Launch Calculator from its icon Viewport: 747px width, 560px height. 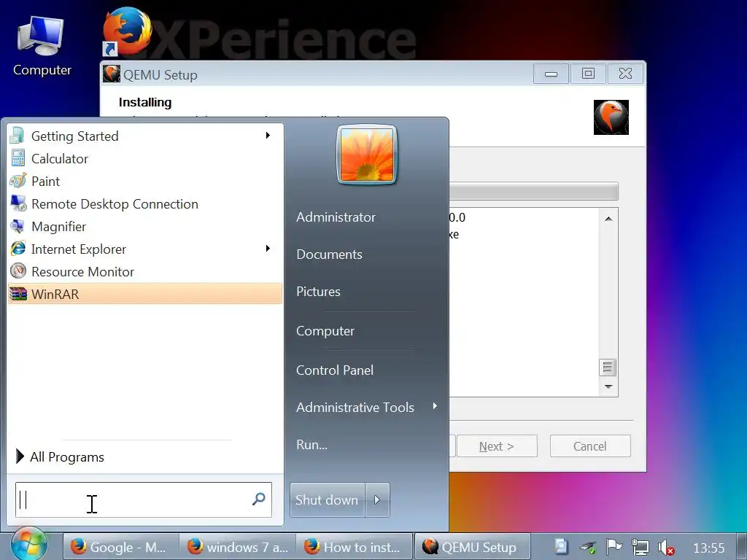point(18,158)
